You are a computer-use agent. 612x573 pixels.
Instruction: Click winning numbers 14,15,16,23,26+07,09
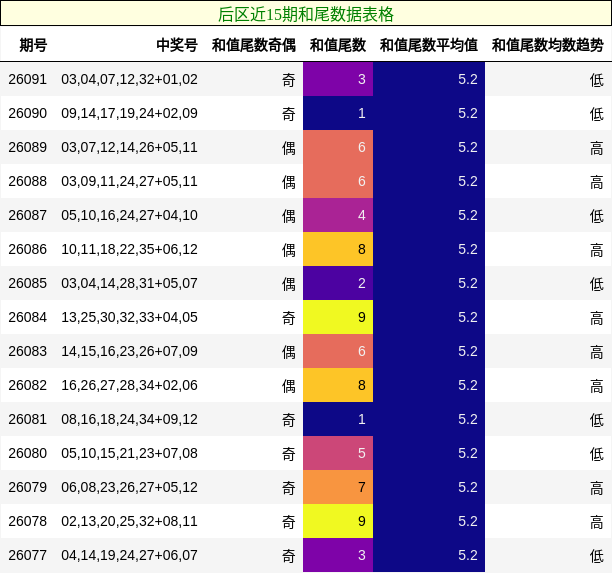pos(129,351)
